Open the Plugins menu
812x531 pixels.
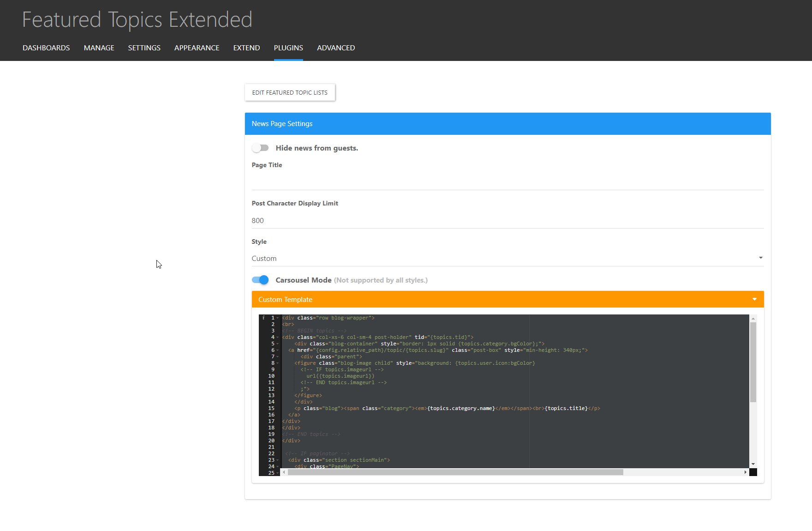coord(288,48)
